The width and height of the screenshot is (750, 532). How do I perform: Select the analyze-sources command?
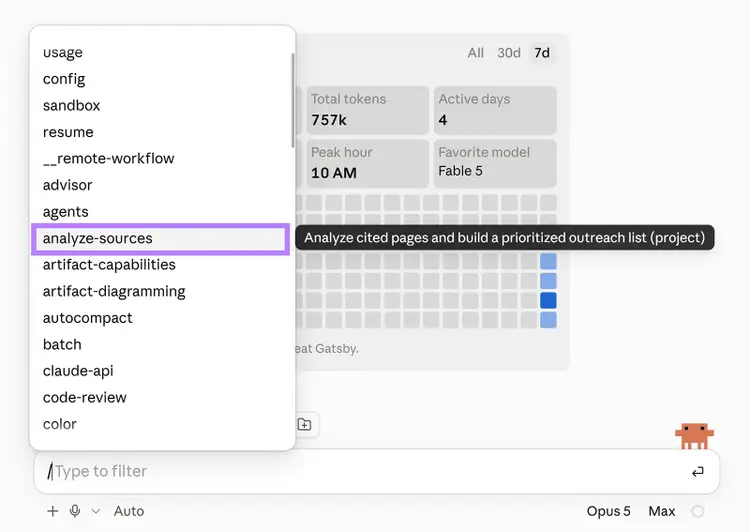(160, 238)
